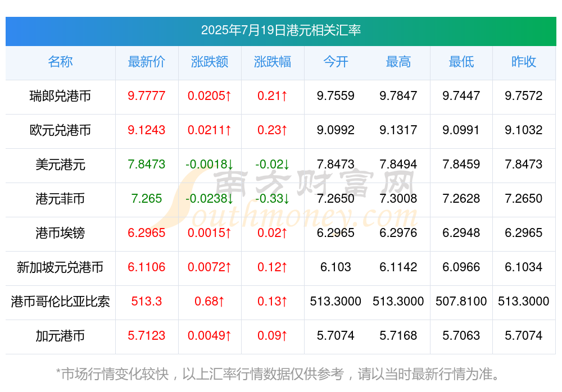The height and width of the screenshot is (392, 562).
Task: Click high value 9.1317
Action: coord(398,130)
